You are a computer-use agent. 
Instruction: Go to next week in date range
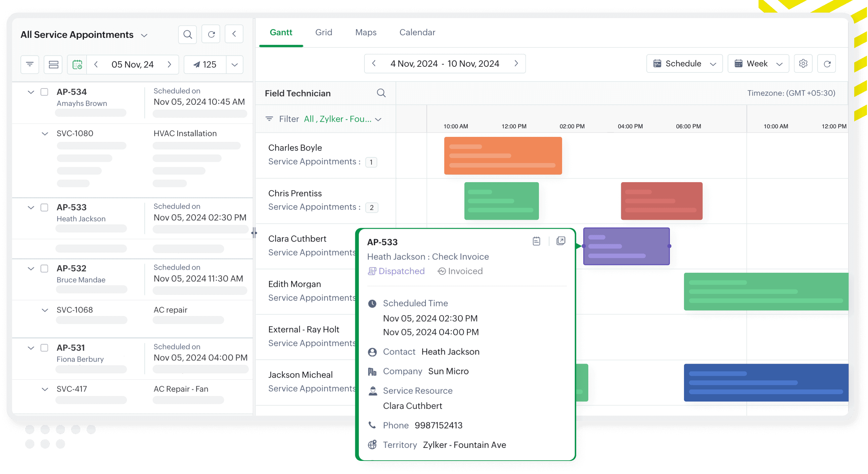[516, 64]
